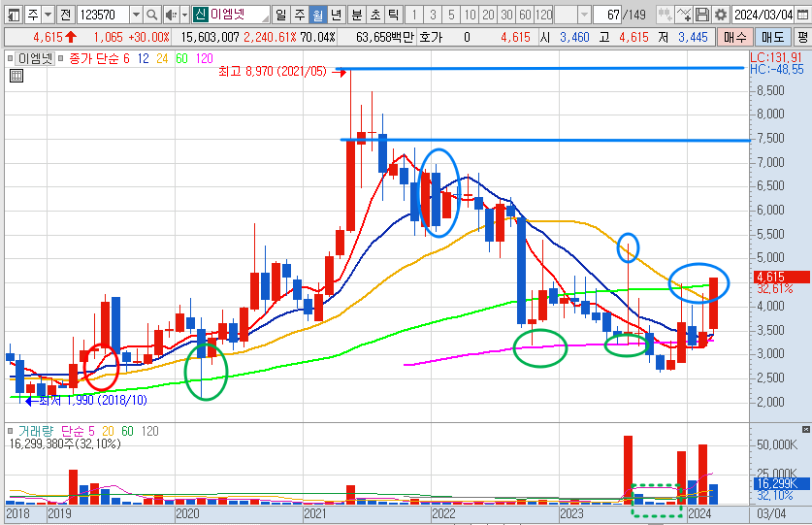Click the stock code field 123570

click(103, 15)
